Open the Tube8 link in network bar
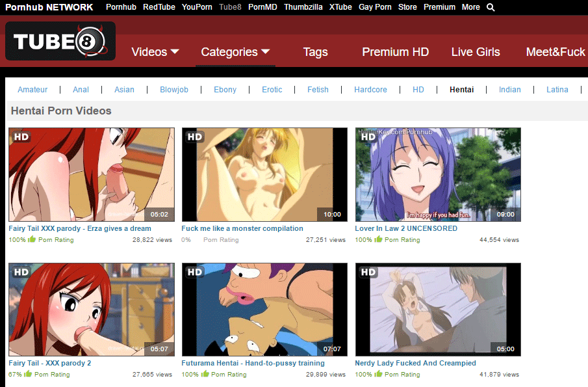588x387 pixels. pos(230,7)
